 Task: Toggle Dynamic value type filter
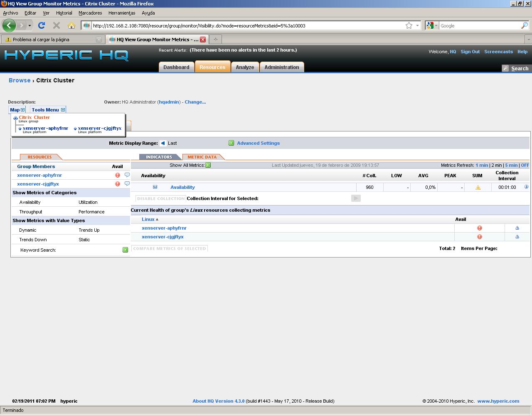tap(28, 230)
